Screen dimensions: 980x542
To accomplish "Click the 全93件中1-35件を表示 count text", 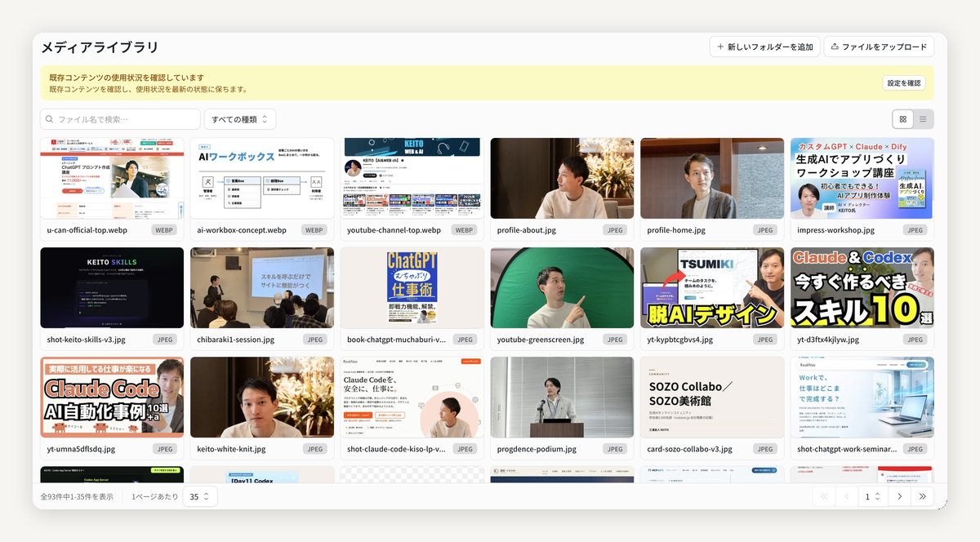I will click(x=77, y=496).
